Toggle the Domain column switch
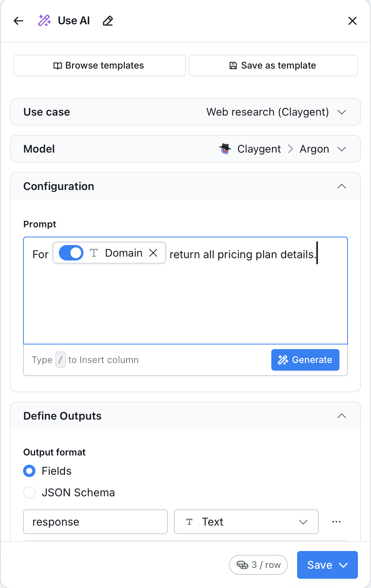The image size is (371, 588). pyautogui.click(x=71, y=253)
